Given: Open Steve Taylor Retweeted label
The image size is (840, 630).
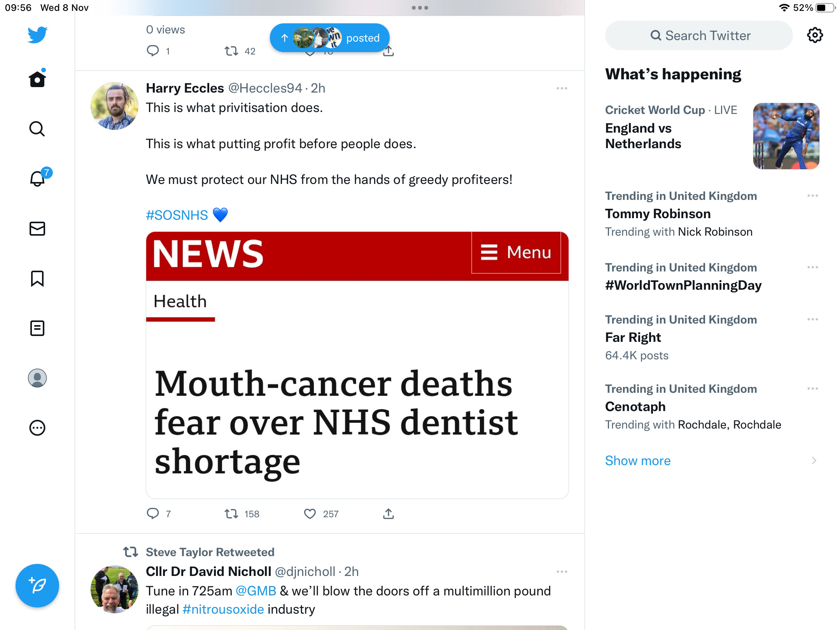Looking at the screenshot, I should click(210, 552).
